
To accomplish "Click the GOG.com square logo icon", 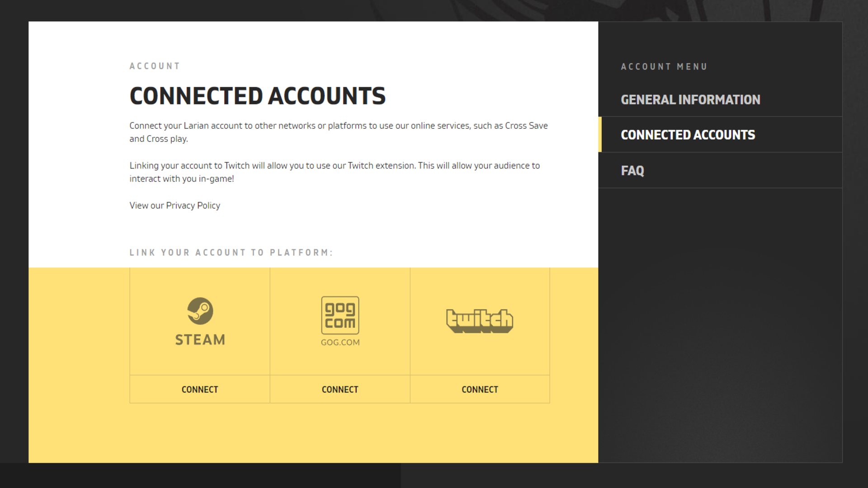I will tap(340, 315).
